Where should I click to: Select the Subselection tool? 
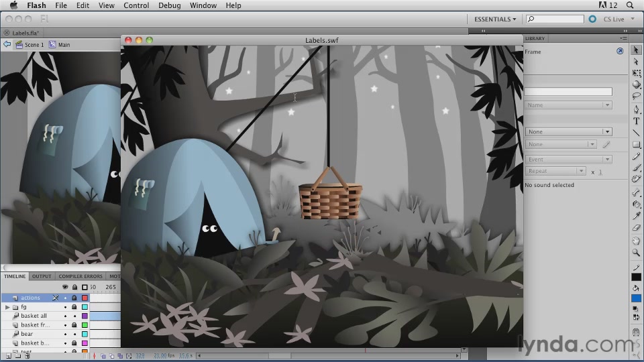point(636,62)
